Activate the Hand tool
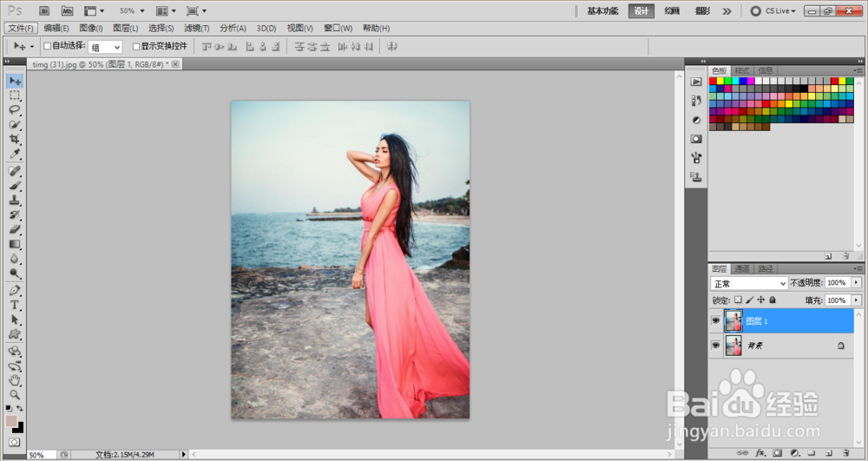The image size is (868, 461). tap(15, 380)
